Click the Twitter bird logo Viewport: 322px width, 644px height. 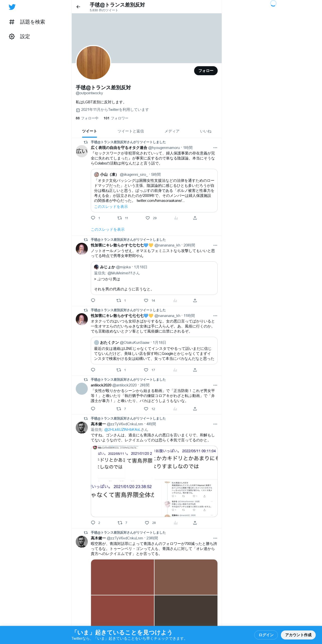click(x=12, y=7)
